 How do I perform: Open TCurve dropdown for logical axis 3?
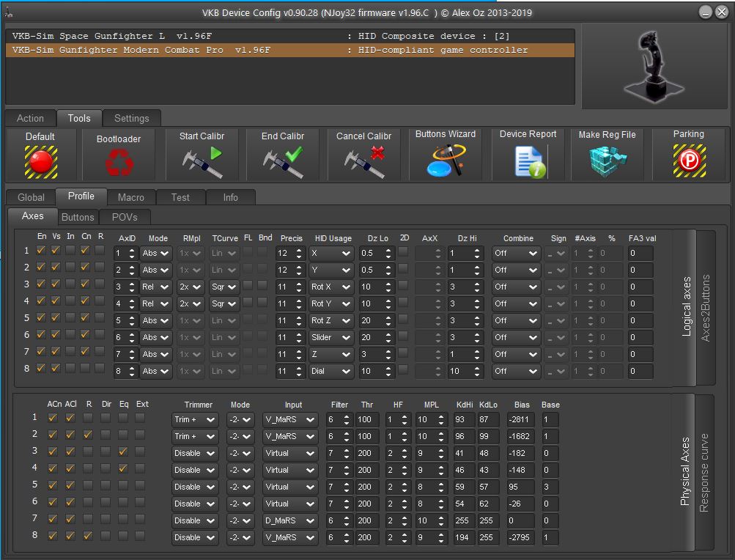(x=224, y=287)
